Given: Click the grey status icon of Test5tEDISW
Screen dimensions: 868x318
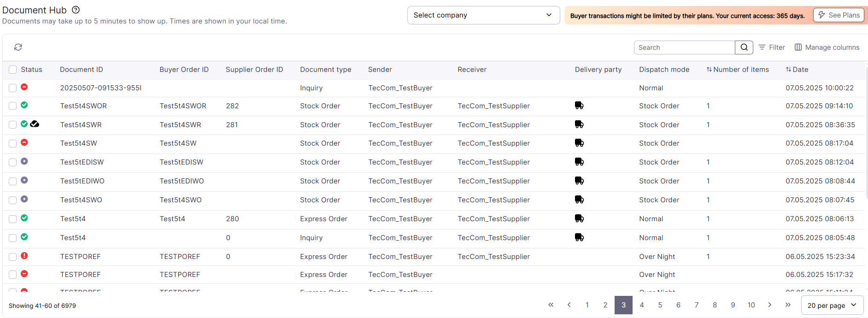Looking at the screenshot, I should 24,161.
